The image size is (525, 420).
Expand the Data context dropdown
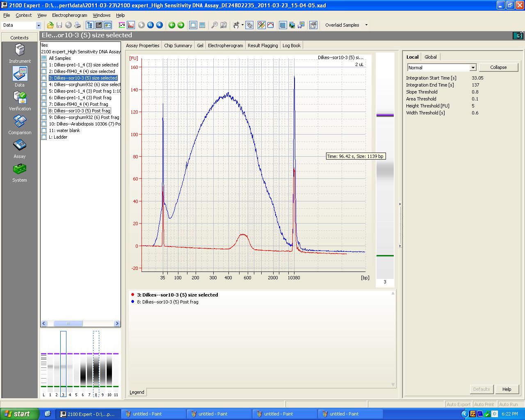pos(39,25)
